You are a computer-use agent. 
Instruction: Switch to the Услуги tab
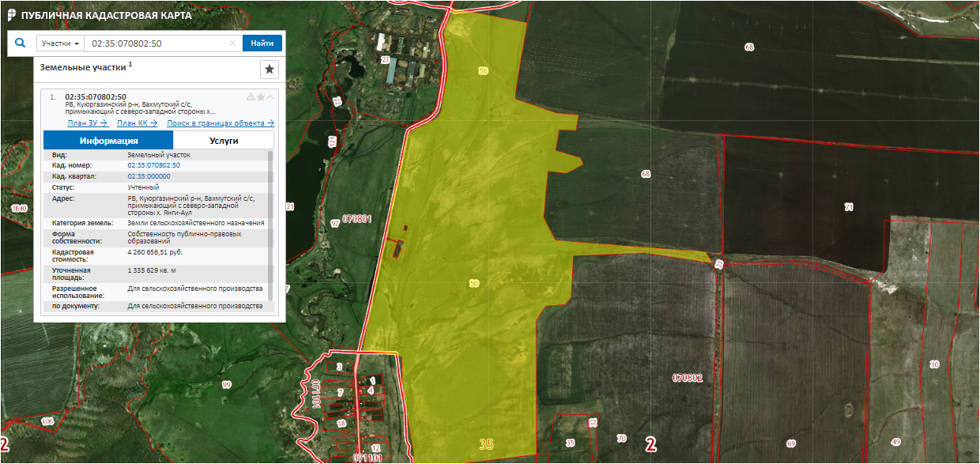pos(223,141)
